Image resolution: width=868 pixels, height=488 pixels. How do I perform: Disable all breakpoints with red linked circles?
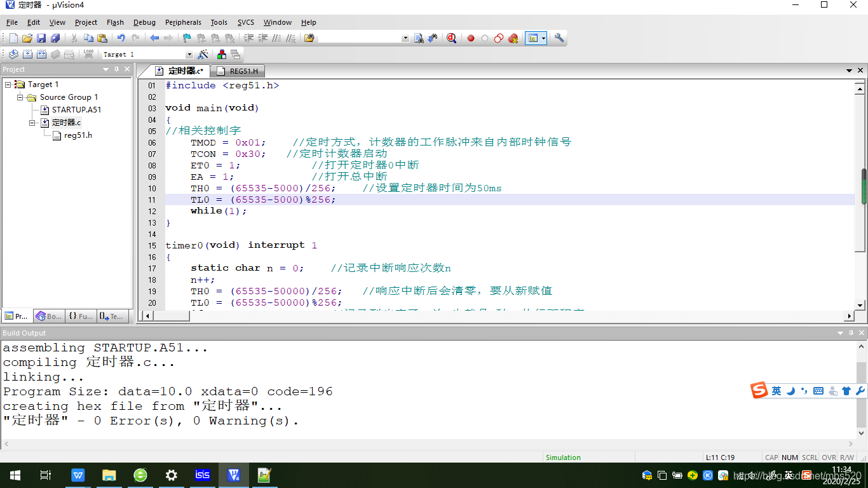pos(499,38)
